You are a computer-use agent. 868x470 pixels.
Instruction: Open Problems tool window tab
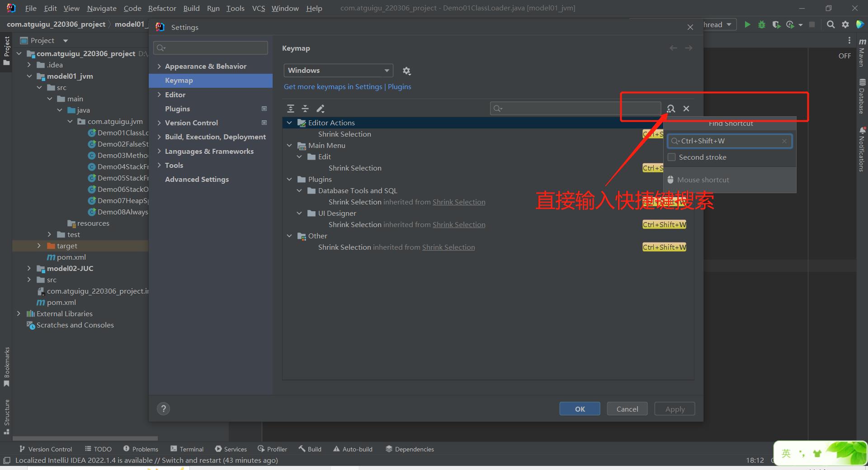tap(141, 449)
